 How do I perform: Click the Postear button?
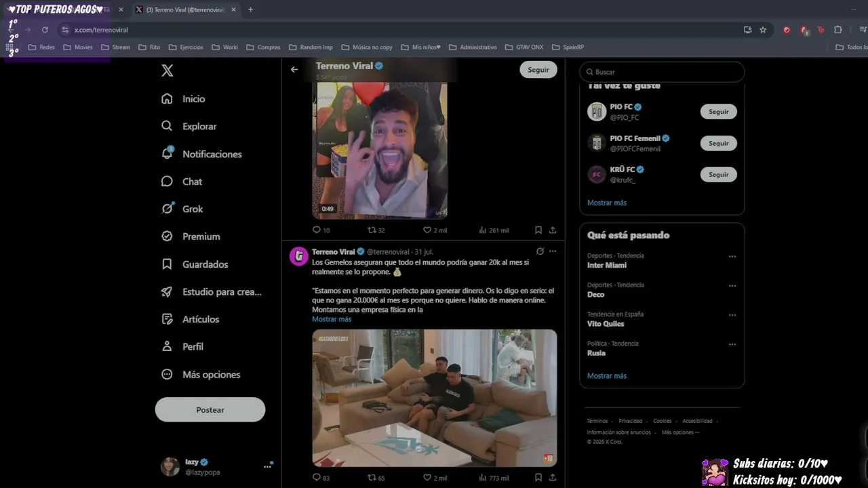(210, 409)
